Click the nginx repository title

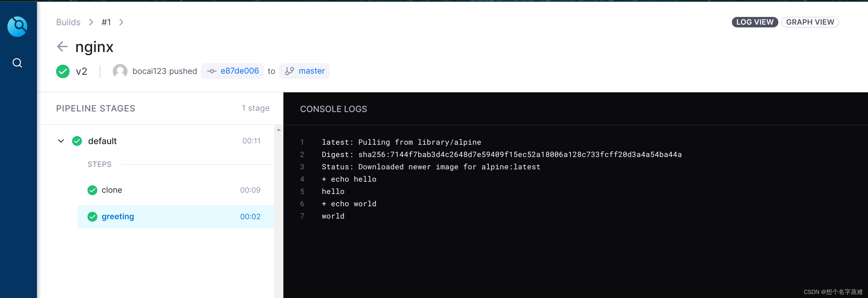click(94, 47)
